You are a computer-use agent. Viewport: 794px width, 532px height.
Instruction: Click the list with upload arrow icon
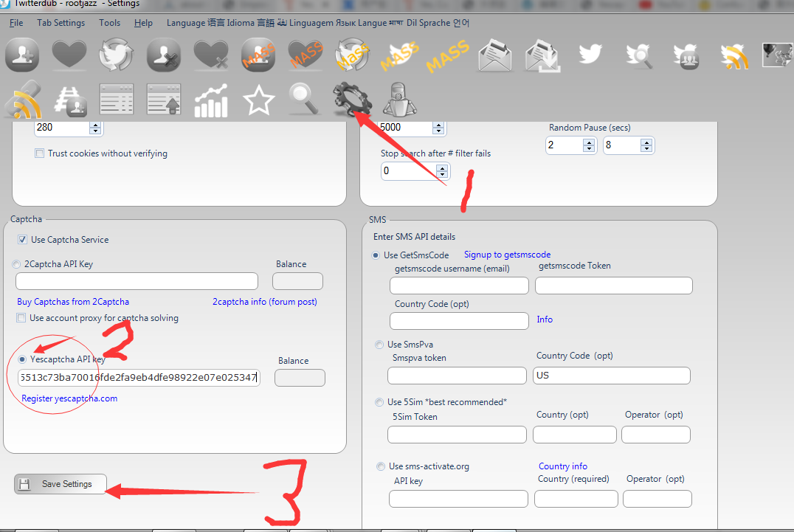point(164,99)
